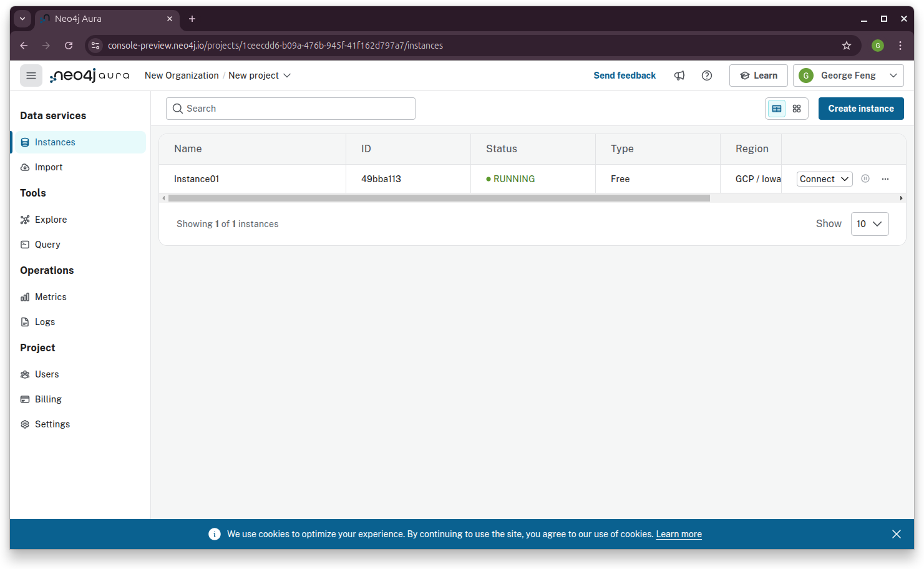Expand the New project dropdown
This screenshot has width=924, height=569.
pos(260,75)
